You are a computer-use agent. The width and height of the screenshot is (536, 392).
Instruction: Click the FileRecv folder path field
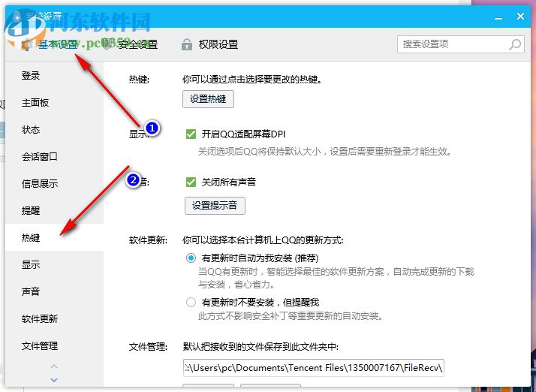click(x=314, y=368)
